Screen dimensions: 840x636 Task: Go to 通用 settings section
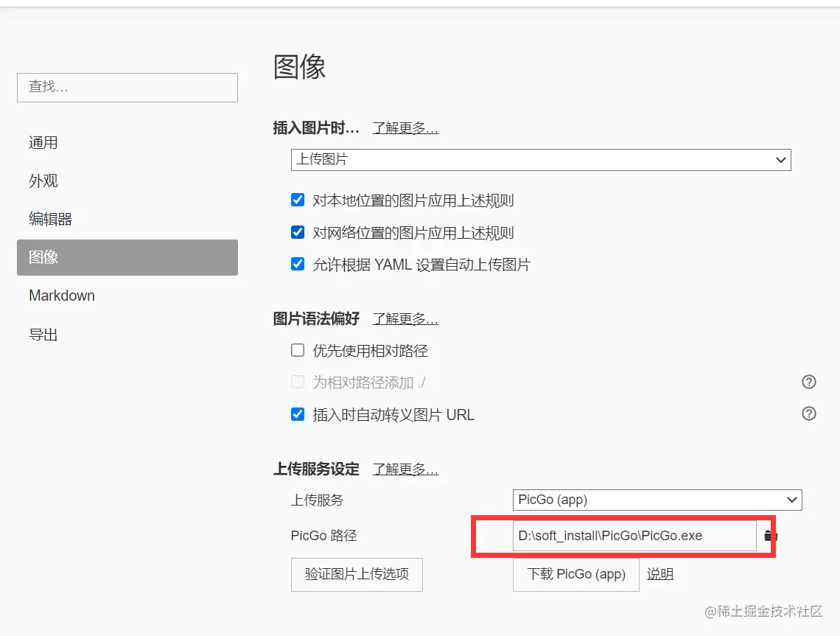click(127, 143)
